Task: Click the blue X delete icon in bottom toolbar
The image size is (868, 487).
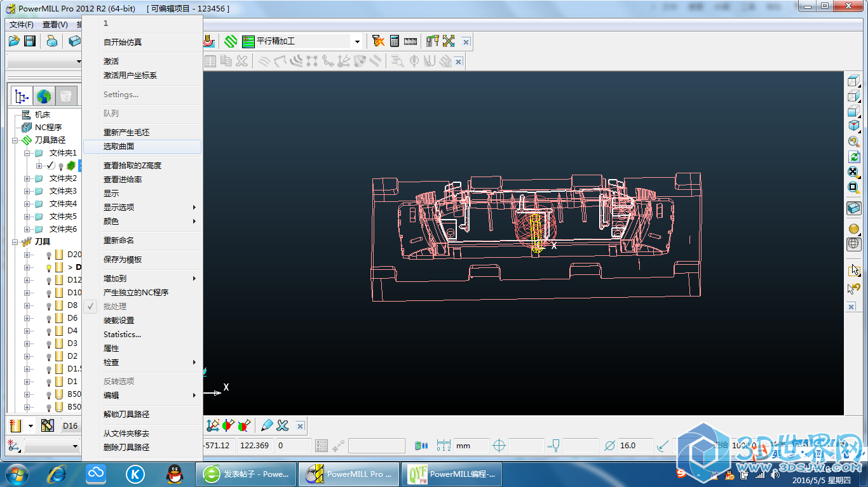Action: [x=283, y=425]
